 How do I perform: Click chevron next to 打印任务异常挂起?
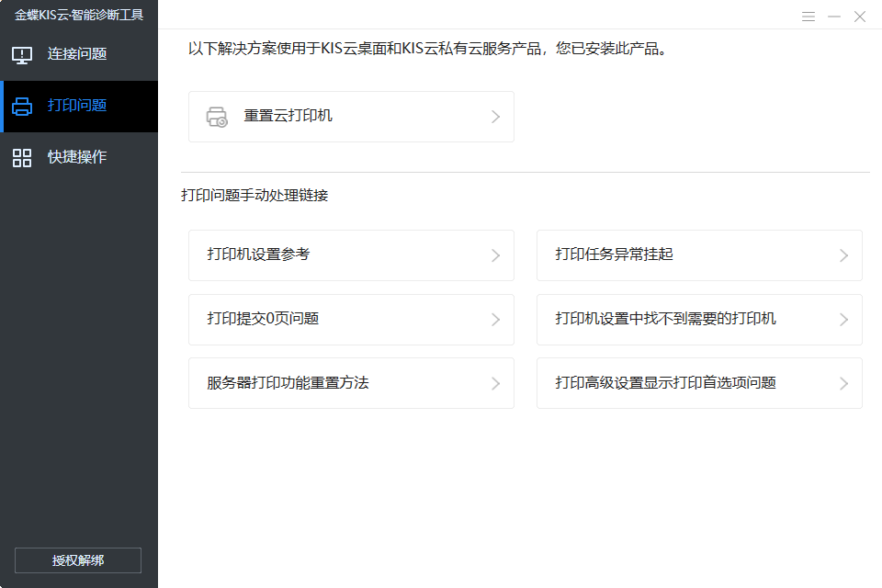pos(843,255)
